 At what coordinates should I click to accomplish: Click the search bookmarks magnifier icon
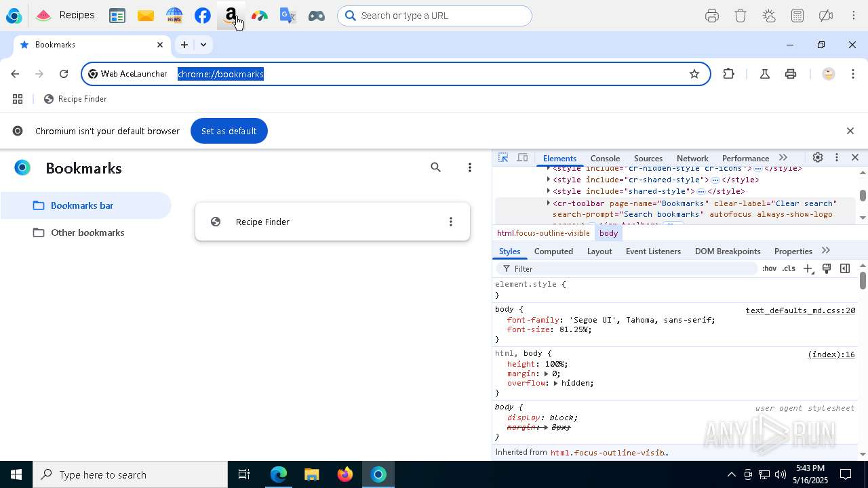[x=436, y=167]
